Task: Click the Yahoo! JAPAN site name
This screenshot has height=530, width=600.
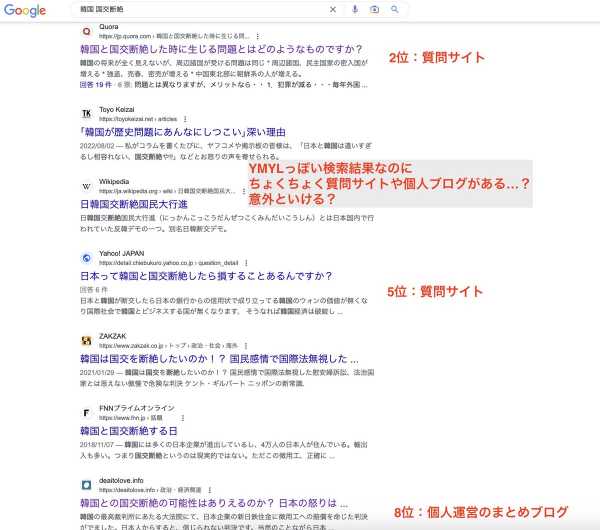Action: tap(122, 253)
